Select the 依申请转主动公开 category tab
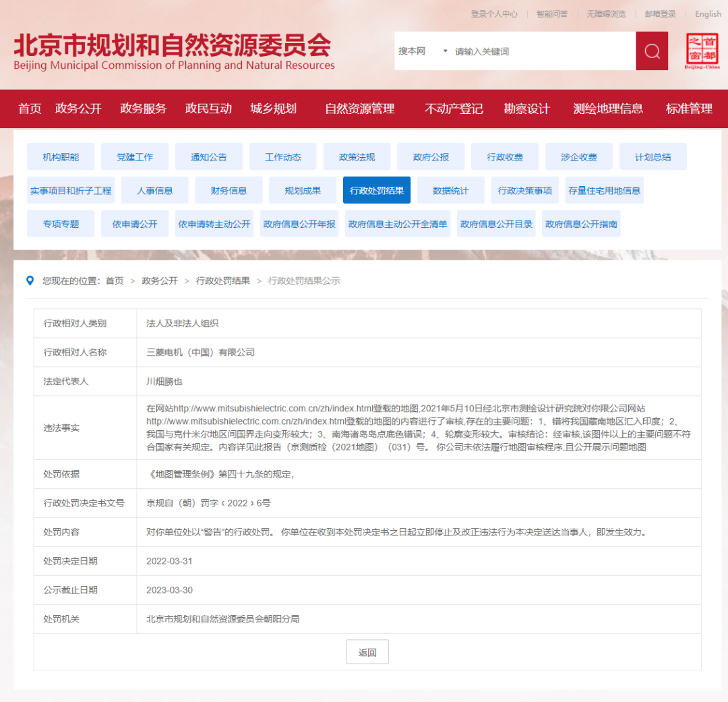The height and width of the screenshot is (702, 728). (x=214, y=224)
